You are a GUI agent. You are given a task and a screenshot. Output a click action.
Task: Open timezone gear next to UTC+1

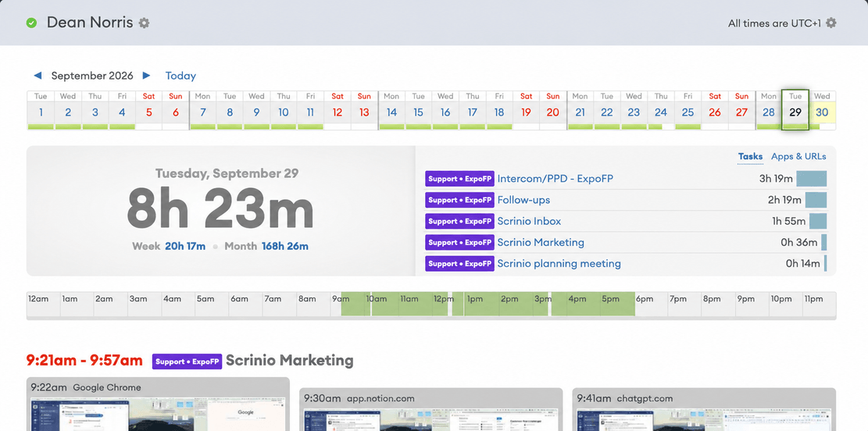[x=831, y=23]
